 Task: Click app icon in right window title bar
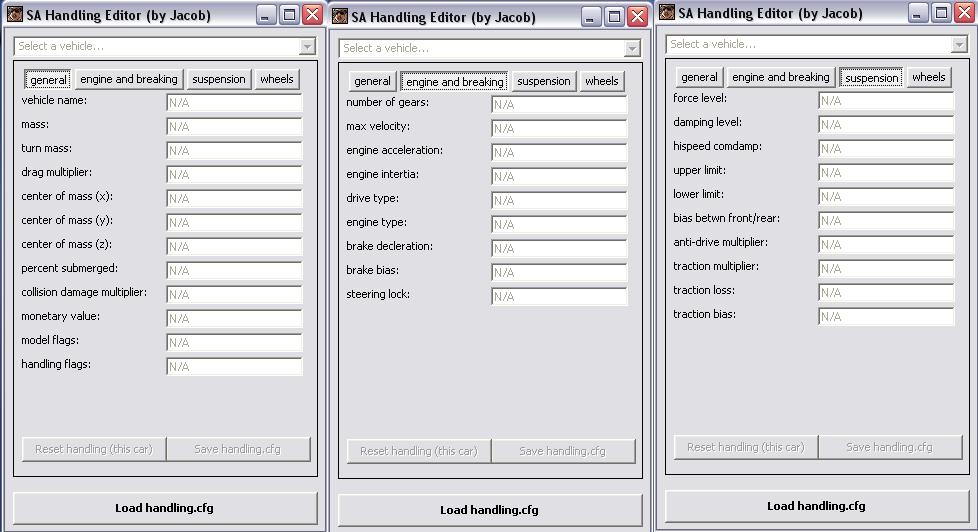coord(667,12)
